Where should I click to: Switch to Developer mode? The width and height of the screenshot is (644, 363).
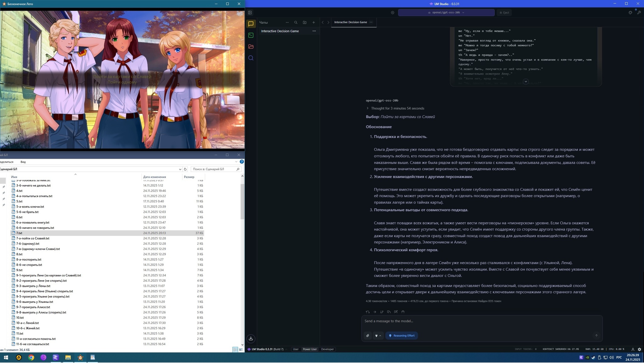point(327,349)
